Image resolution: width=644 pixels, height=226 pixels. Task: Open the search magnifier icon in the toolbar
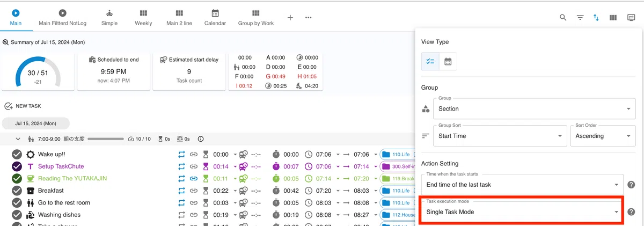coord(563,18)
